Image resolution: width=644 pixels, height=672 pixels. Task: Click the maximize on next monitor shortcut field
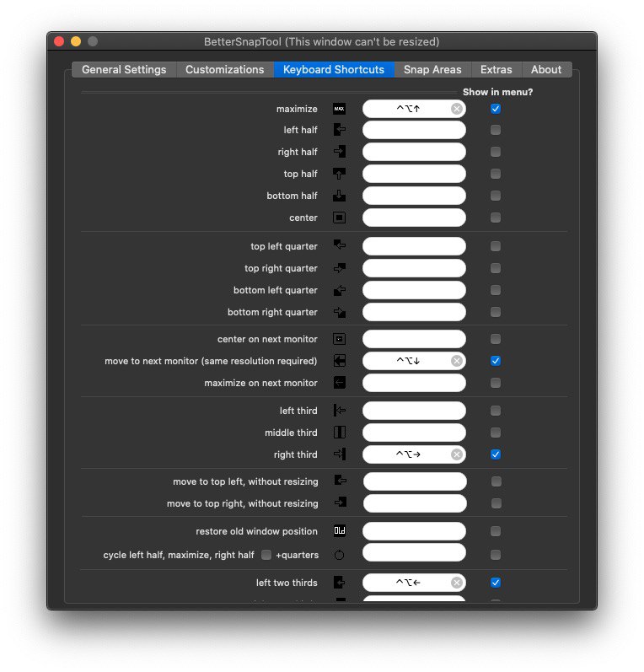(414, 383)
